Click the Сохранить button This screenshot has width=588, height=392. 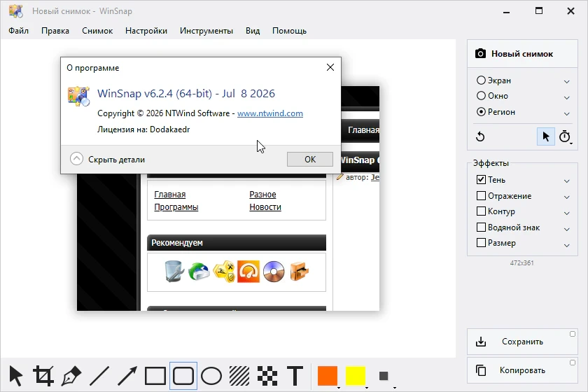(x=522, y=342)
